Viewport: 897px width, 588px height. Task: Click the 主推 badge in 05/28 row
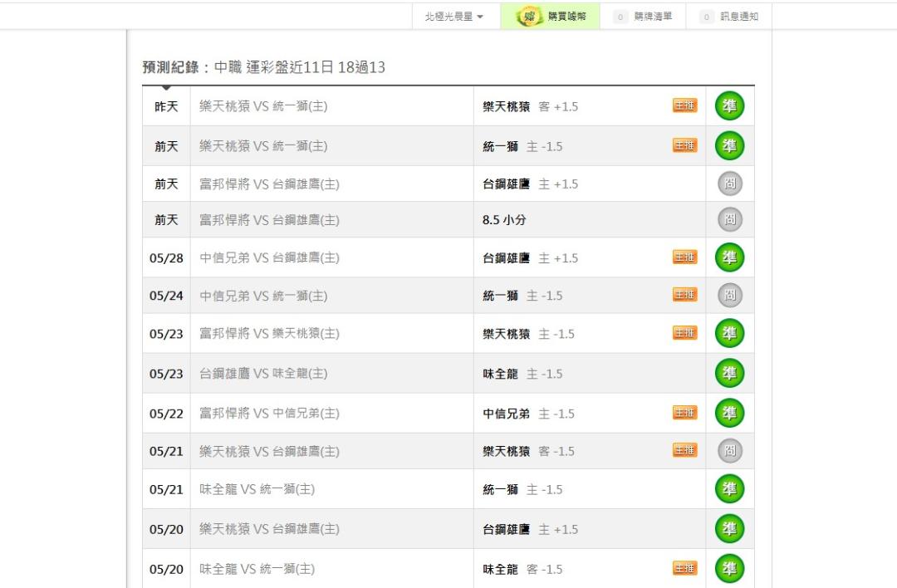[x=684, y=257]
